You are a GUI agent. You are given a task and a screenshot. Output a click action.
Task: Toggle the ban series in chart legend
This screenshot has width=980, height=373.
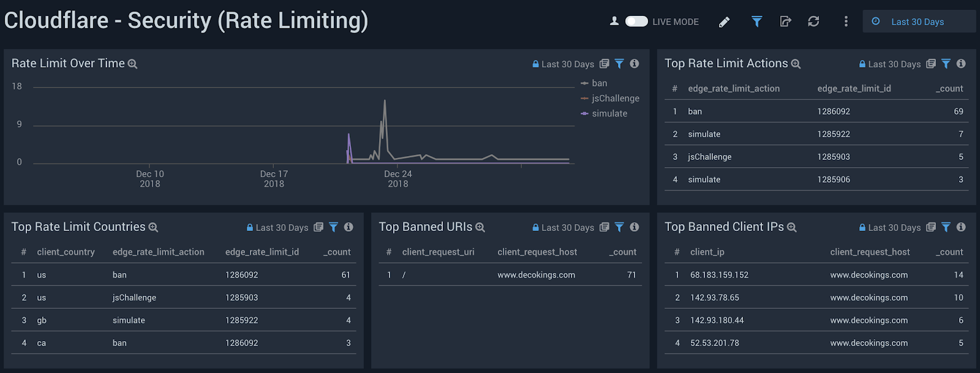(599, 83)
